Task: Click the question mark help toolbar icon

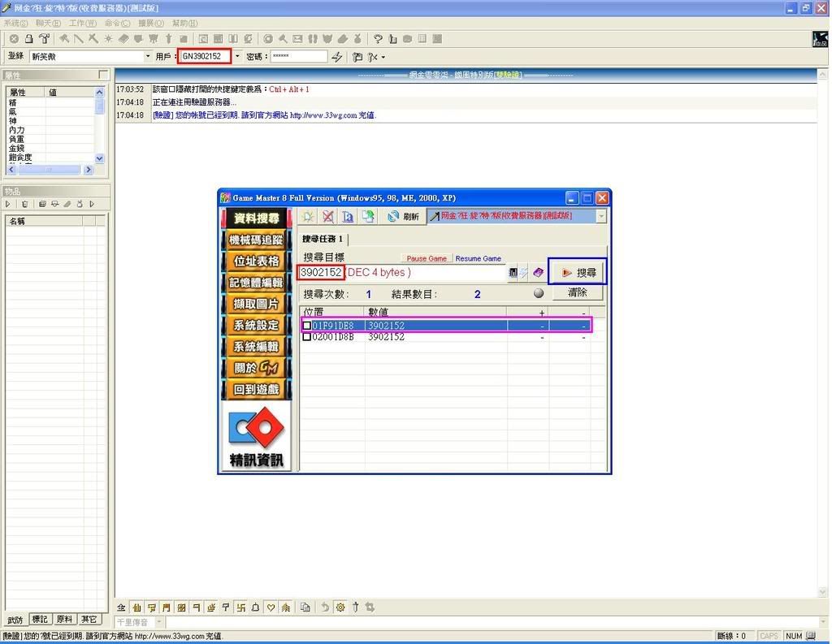Action: tap(378, 38)
